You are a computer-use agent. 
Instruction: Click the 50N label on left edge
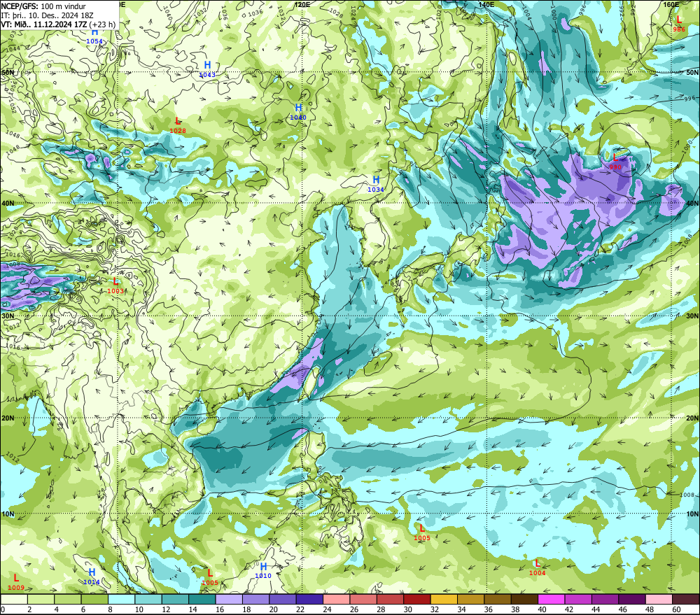tap(8, 72)
